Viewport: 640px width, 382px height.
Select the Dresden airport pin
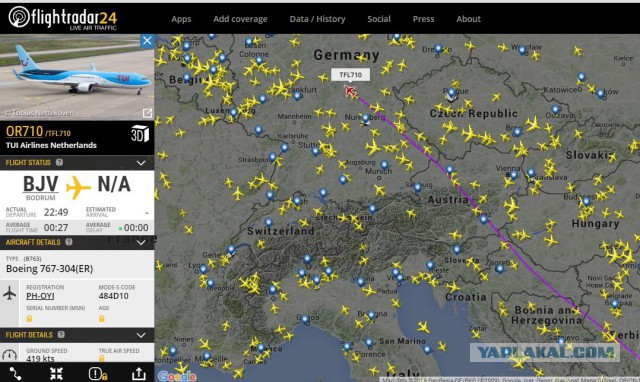pyautogui.click(x=438, y=49)
